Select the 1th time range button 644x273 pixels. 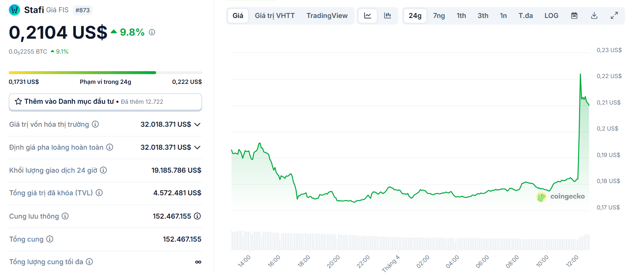[461, 16]
